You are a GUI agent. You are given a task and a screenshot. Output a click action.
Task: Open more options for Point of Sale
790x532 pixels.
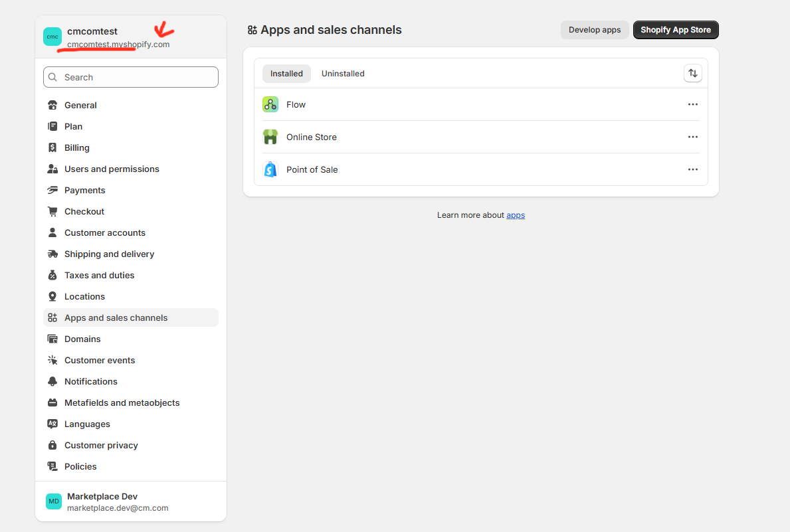(692, 169)
